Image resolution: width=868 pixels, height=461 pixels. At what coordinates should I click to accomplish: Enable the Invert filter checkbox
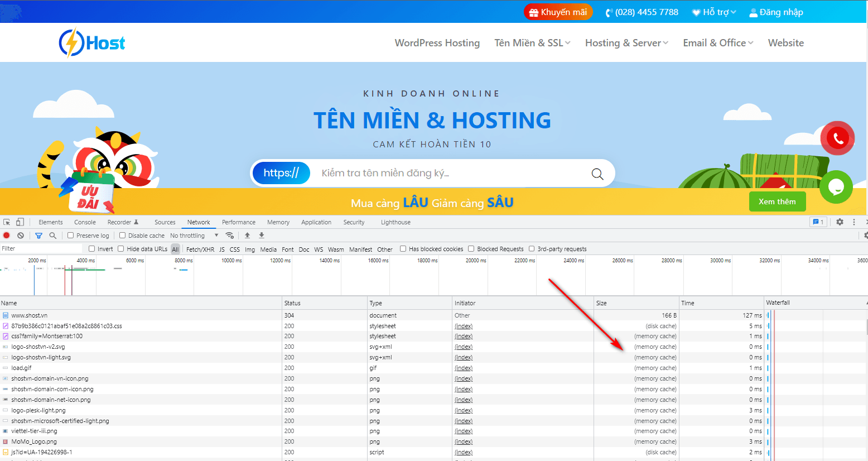(93, 248)
